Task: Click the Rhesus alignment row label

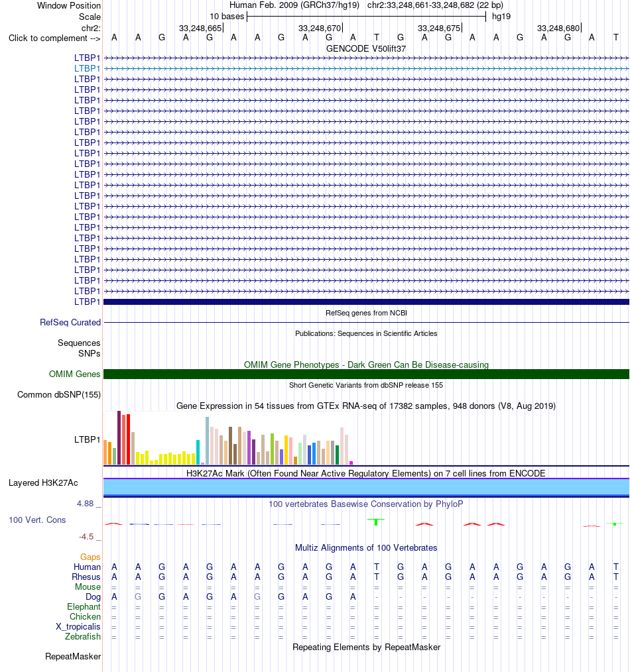Action: [86, 577]
